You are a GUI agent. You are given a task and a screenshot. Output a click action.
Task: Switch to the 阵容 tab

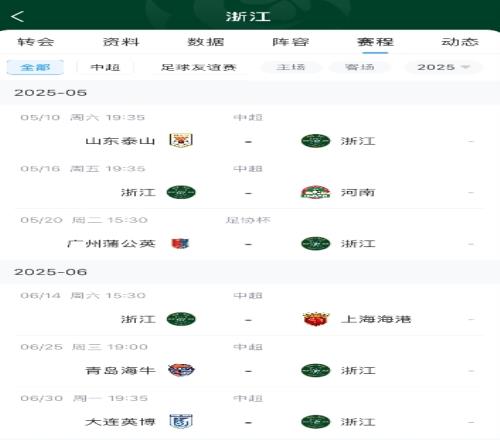pos(291,42)
